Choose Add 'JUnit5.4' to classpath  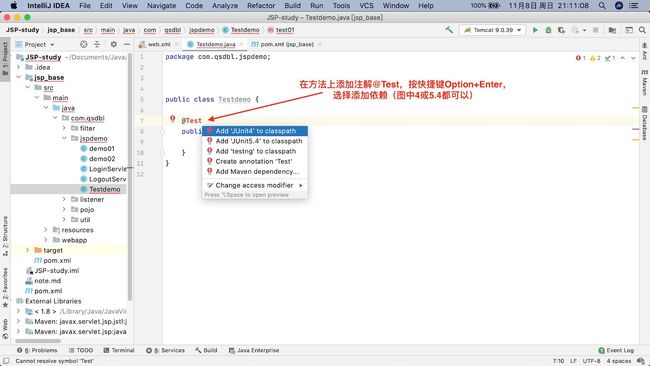pyautogui.click(x=255, y=141)
